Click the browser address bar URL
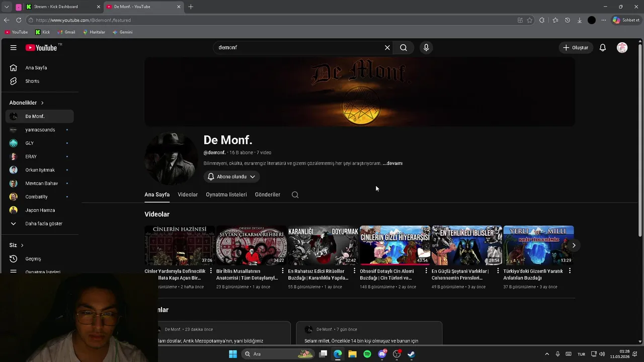644x362 pixels. coord(83,20)
